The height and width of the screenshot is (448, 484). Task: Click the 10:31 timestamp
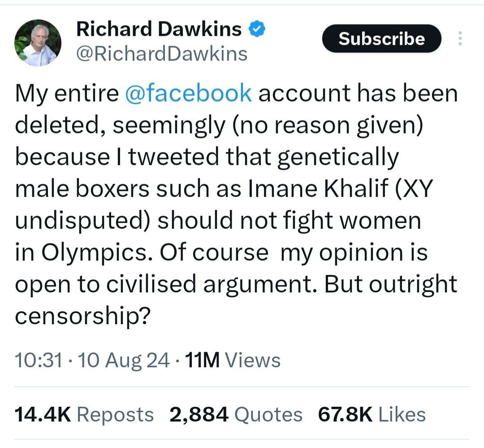(x=39, y=360)
